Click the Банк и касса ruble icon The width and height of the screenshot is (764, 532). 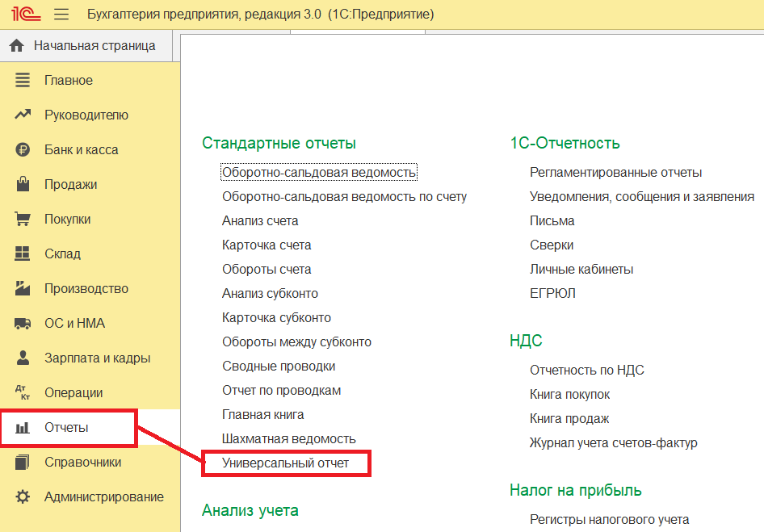click(23, 149)
